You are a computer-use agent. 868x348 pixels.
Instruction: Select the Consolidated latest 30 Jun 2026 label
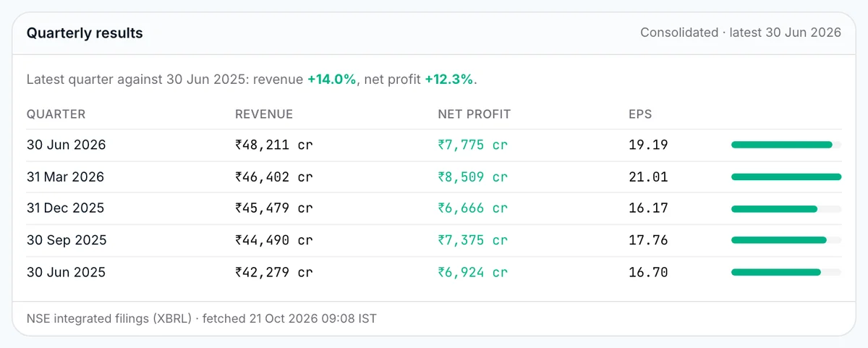(741, 33)
